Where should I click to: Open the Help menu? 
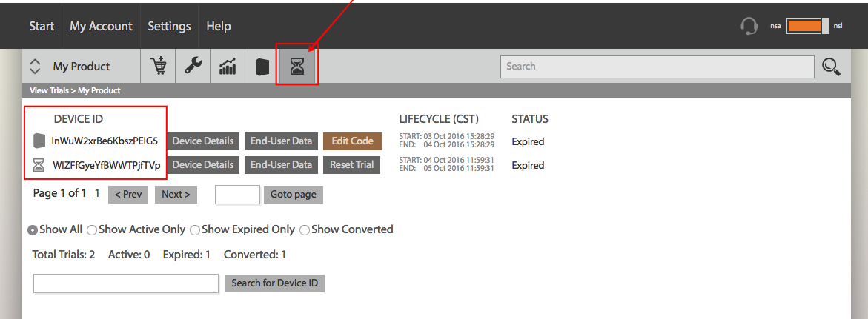pos(219,26)
